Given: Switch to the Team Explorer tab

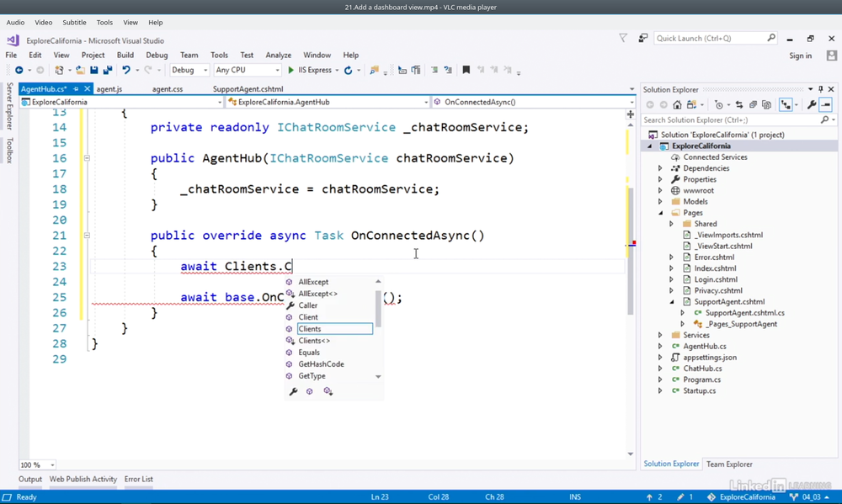Looking at the screenshot, I should click(728, 464).
